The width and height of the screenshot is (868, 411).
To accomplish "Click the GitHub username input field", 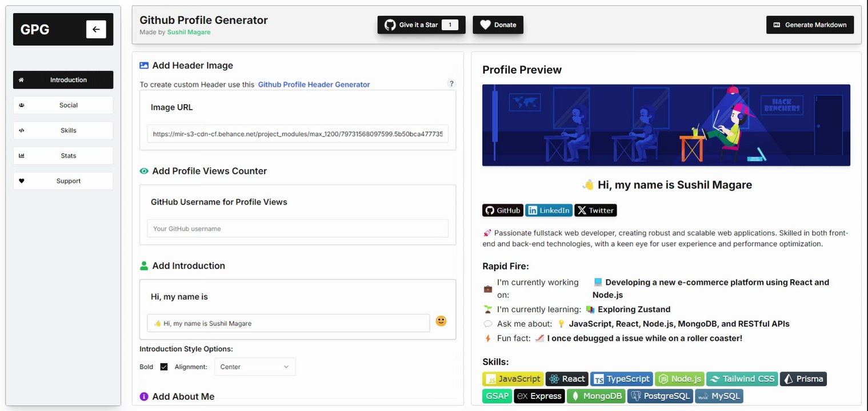I will (x=298, y=228).
